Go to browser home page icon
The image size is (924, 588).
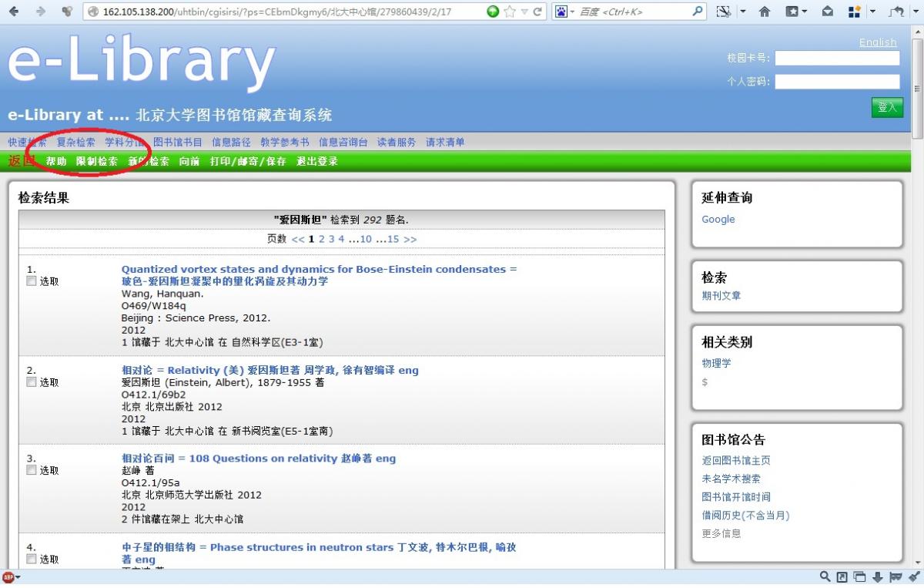coord(765,12)
